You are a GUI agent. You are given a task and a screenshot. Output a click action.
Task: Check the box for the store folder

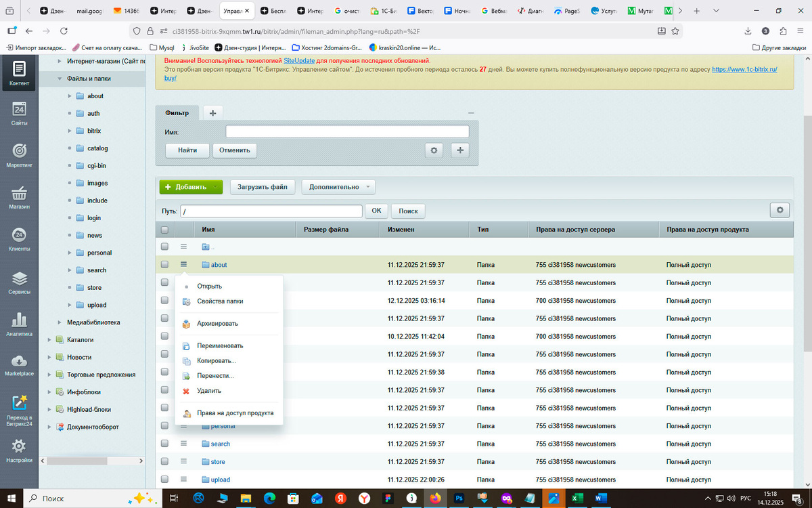coord(164,461)
